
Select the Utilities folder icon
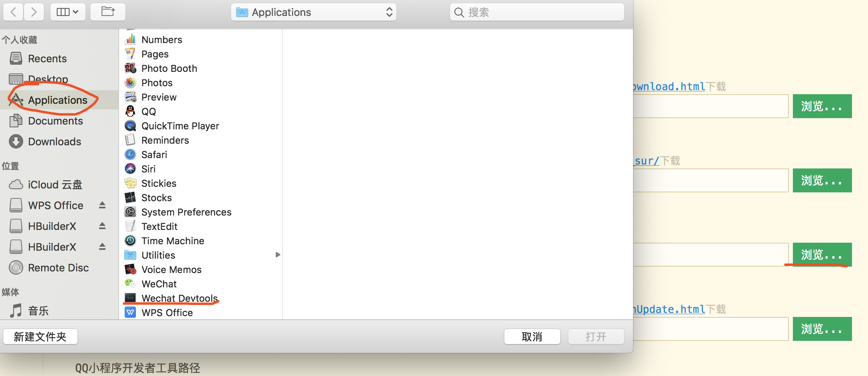point(130,255)
